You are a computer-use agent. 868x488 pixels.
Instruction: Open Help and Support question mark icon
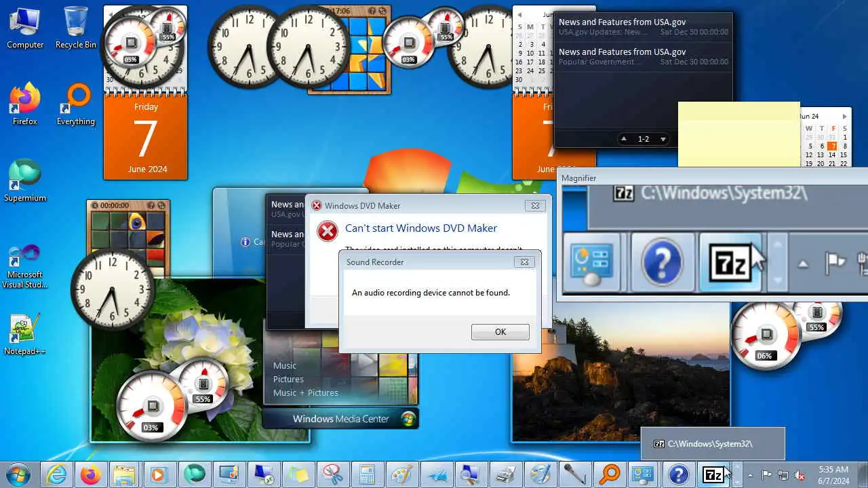tap(679, 475)
